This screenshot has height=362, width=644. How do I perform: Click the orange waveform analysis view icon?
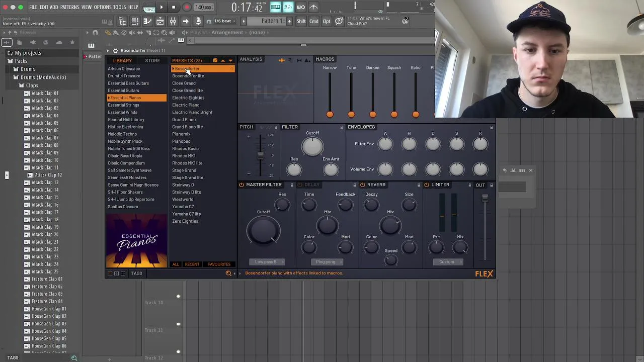(281, 60)
